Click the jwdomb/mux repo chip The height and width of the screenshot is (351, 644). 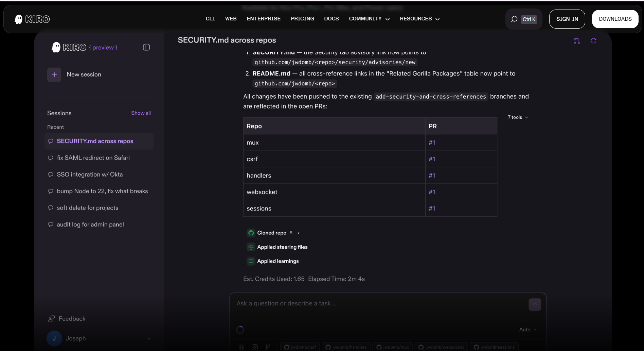coord(392,347)
